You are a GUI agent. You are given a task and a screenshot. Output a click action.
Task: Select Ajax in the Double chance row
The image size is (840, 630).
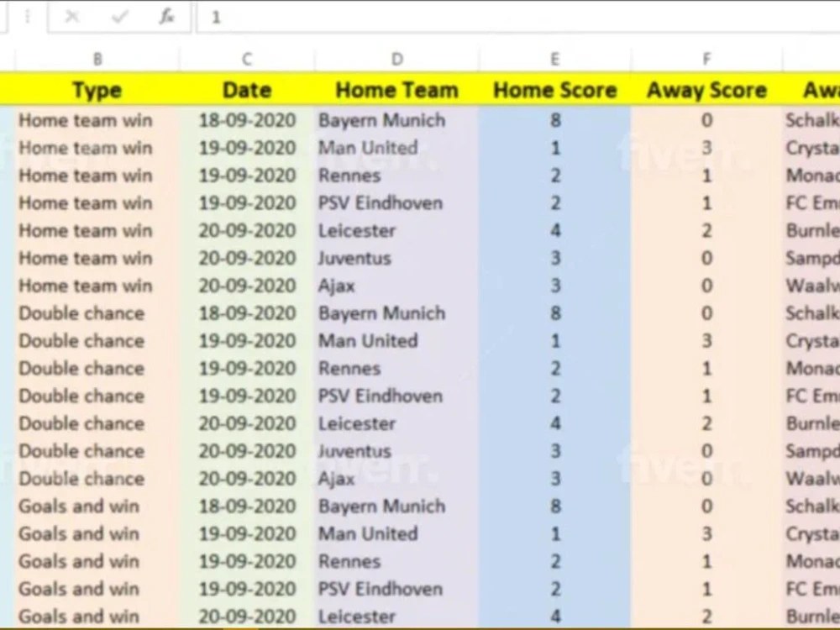[x=396, y=479]
